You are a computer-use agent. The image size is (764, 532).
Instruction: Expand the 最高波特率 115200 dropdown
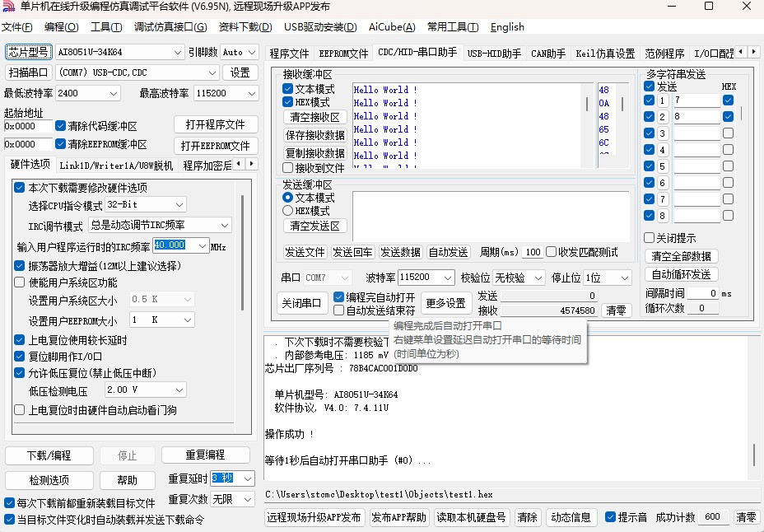pyautogui.click(x=252, y=93)
